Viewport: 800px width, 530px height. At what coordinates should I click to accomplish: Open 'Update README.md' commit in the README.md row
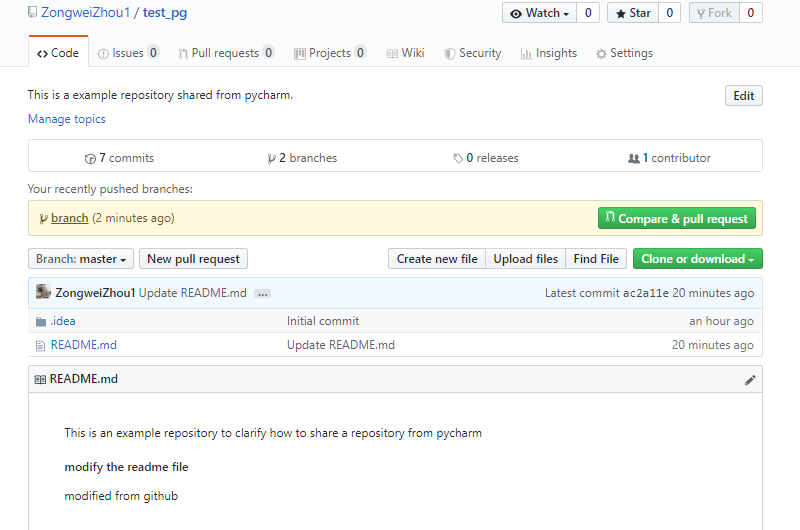pyautogui.click(x=341, y=345)
